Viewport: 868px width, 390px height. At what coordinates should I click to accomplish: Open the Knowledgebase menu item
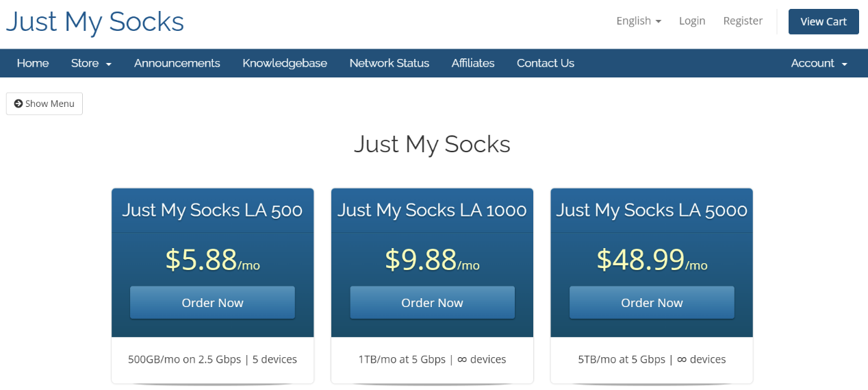[x=285, y=63]
